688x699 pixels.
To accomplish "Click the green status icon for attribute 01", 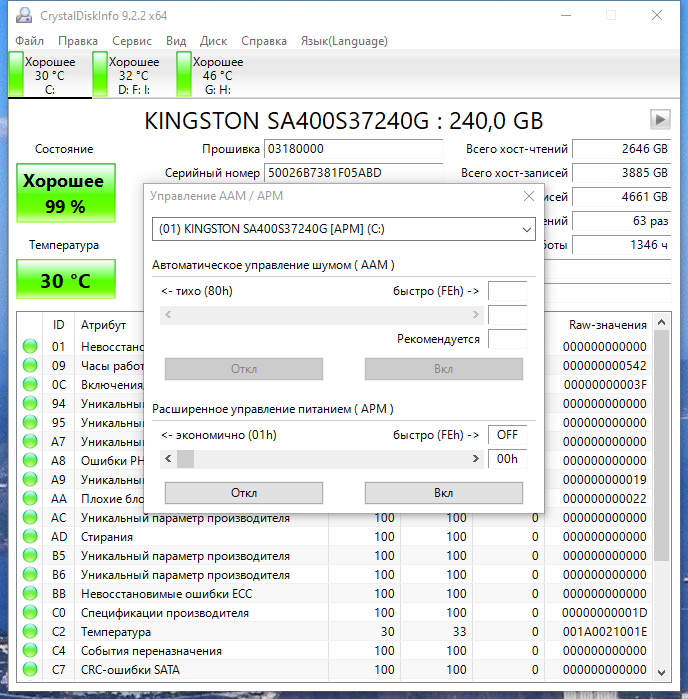I will click(30, 346).
